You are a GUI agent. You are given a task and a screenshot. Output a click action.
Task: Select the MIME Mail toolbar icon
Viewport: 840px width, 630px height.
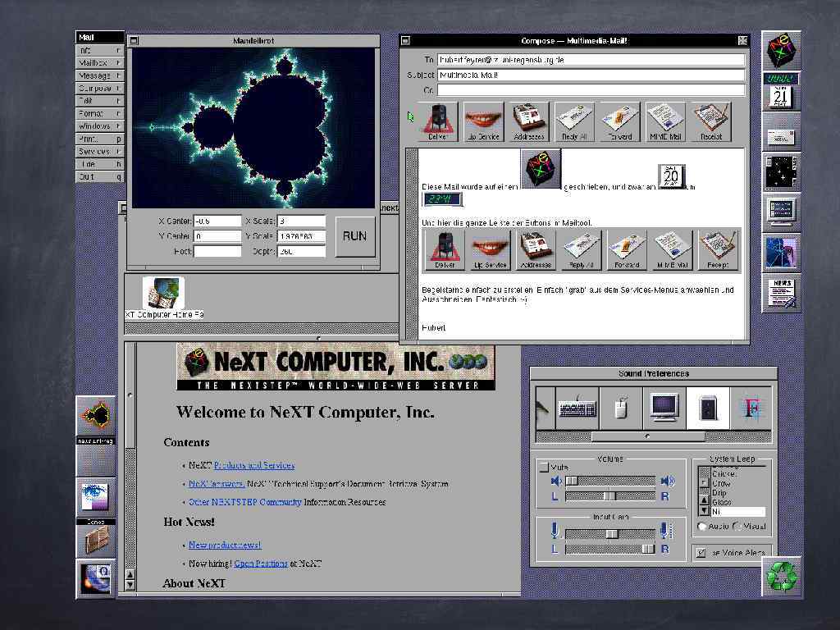click(x=665, y=122)
